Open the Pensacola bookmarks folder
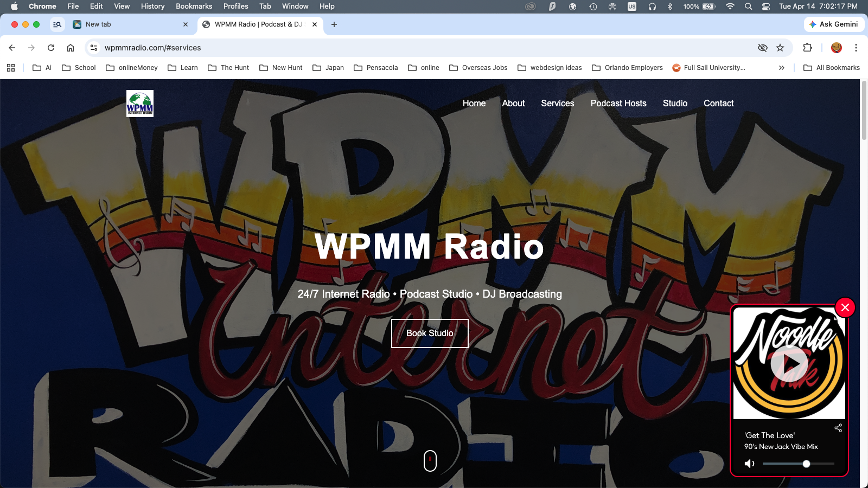868x488 pixels. pyautogui.click(x=376, y=68)
